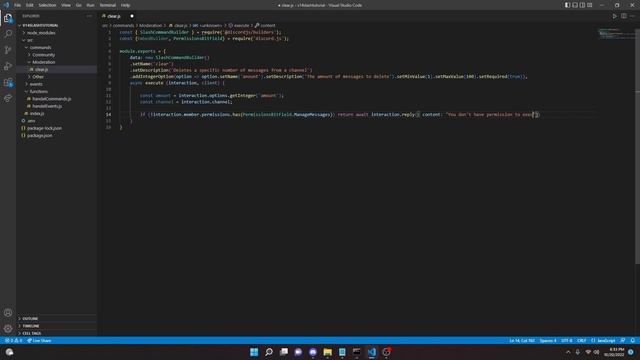
Task: Open the File menu
Action: [x=18, y=5]
